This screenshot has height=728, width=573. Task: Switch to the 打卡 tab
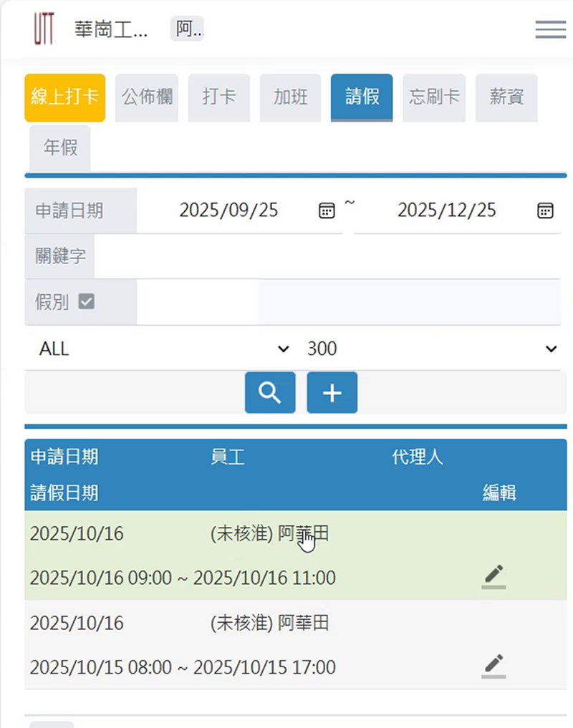pyautogui.click(x=219, y=97)
